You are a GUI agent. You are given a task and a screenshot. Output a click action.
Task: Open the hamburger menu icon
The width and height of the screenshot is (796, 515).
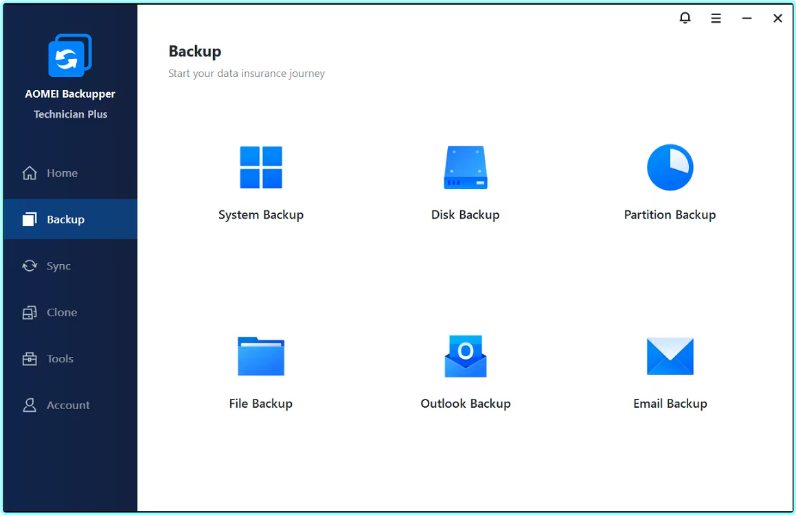(x=716, y=18)
